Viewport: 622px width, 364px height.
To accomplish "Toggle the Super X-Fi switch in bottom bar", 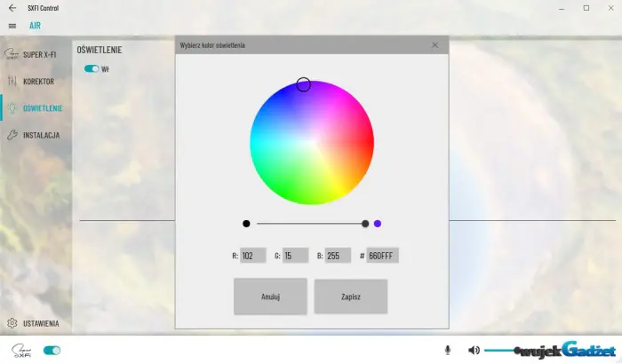I will click(52, 351).
